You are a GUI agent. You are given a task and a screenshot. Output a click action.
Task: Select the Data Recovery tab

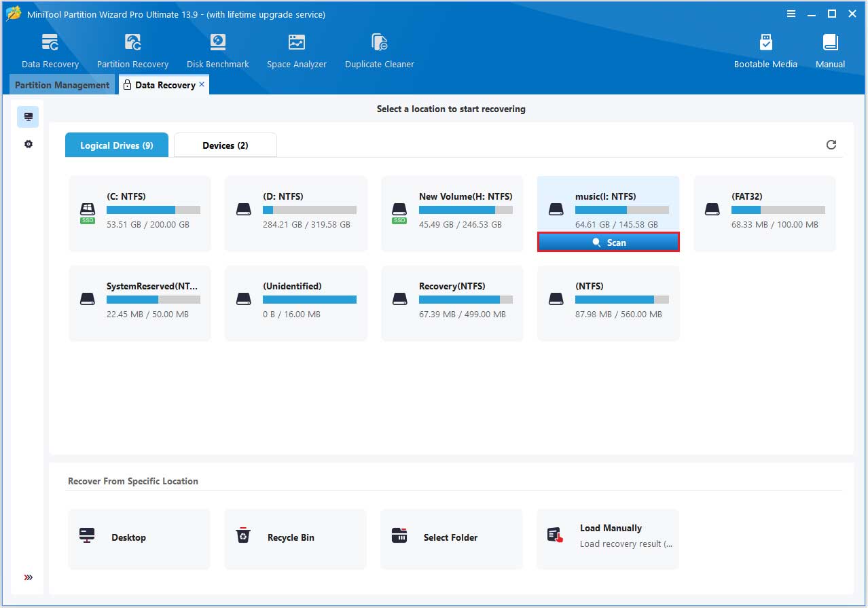164,85
